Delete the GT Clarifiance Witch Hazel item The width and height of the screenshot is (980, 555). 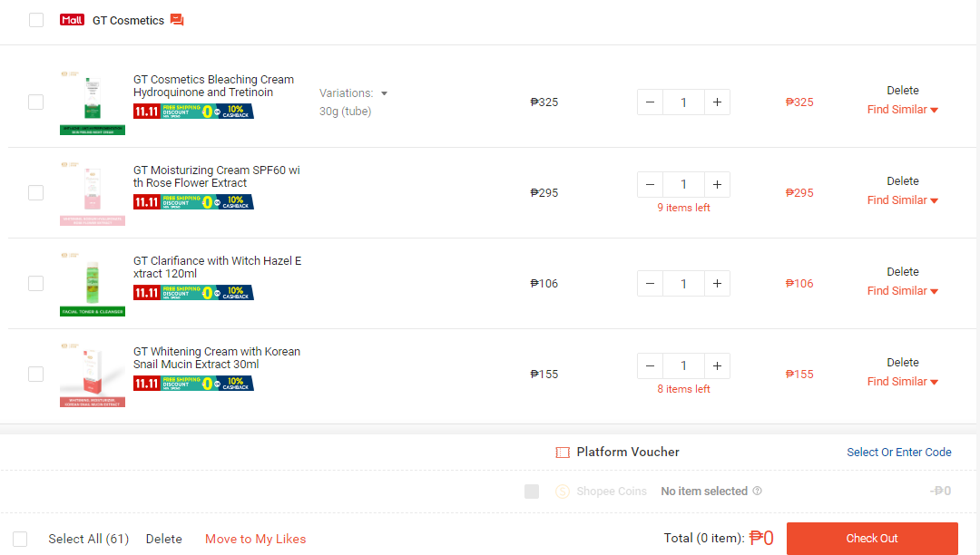(x=903, y=271)
